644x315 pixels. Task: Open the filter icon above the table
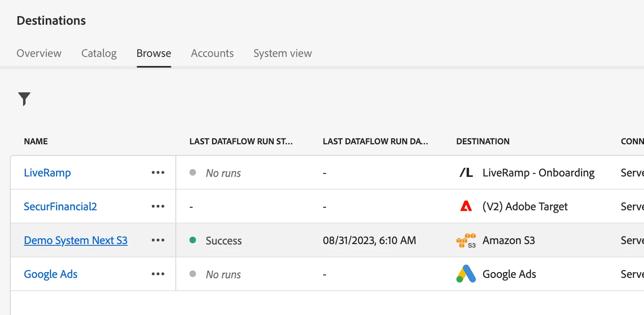(x=24, y=99)
